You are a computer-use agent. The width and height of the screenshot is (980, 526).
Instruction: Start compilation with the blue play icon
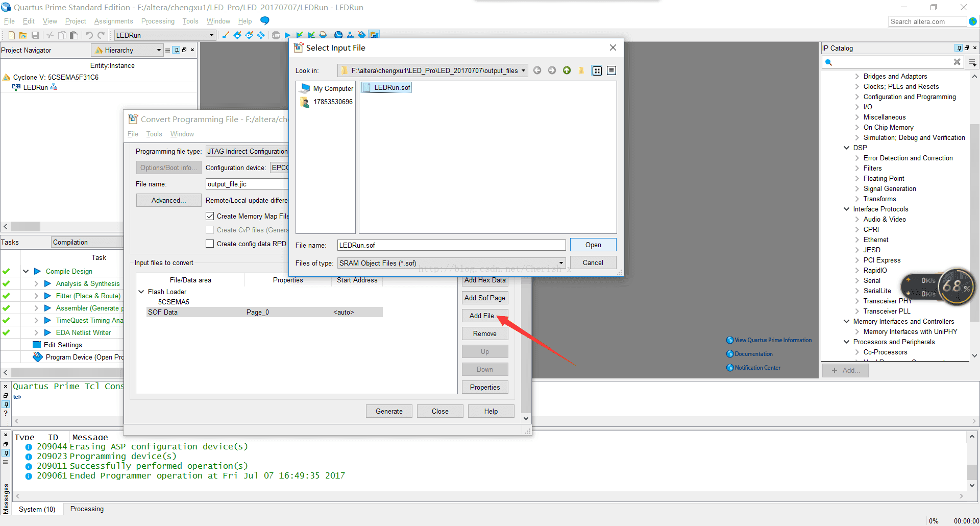287,35
